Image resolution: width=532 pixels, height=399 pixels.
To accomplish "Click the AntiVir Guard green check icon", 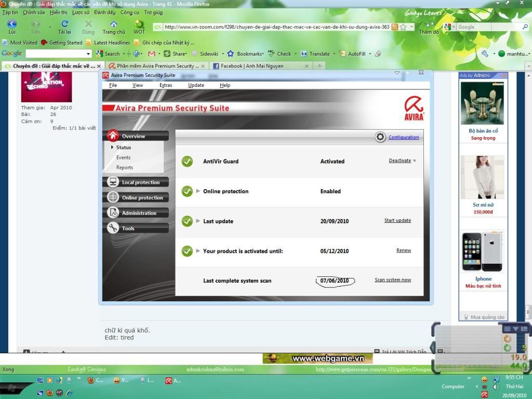I will click(x=187, y=162).
